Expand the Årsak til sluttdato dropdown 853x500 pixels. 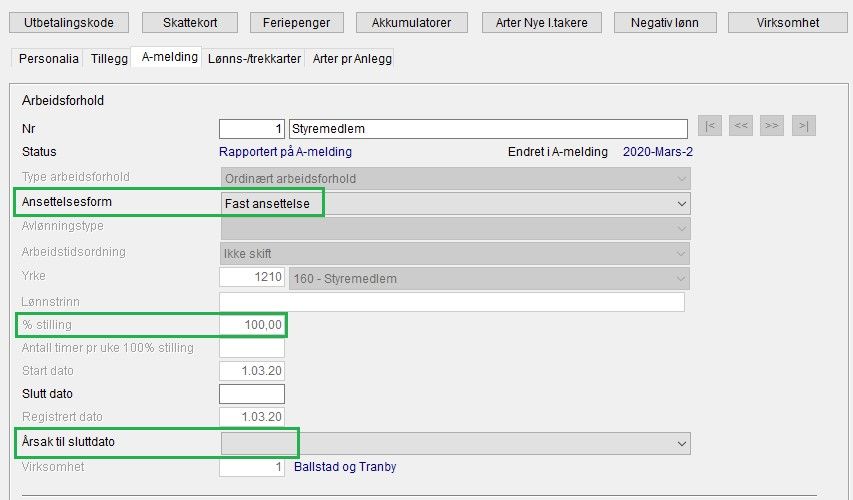pos(681,443)
